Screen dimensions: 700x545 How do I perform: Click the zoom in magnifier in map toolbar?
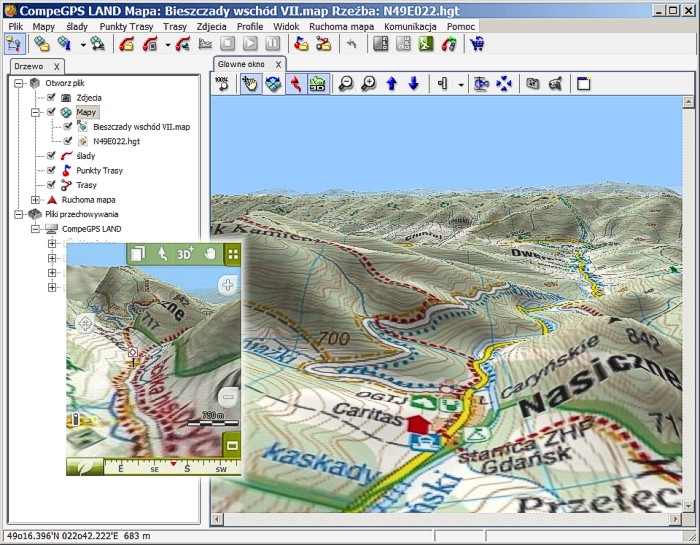[x=369, y=83]
